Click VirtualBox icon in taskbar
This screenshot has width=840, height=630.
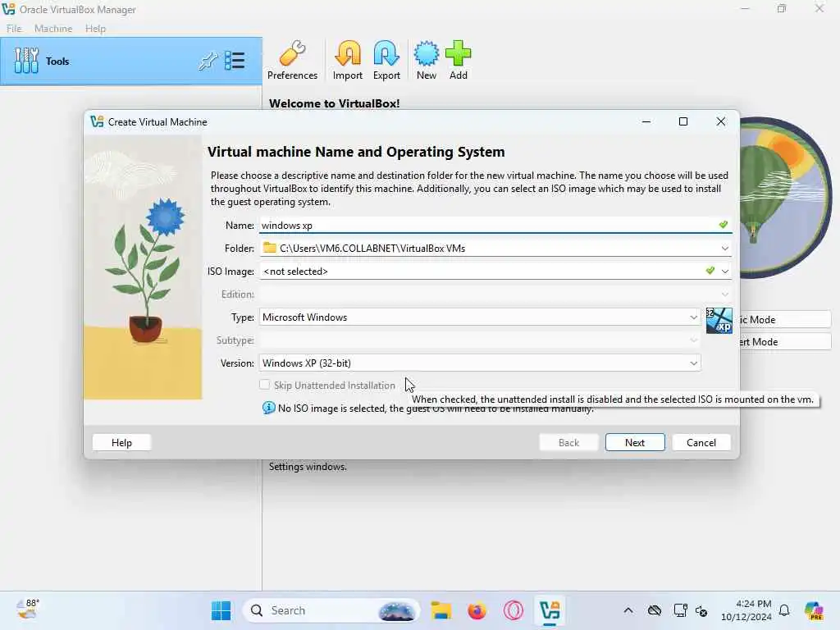[550, 610]
